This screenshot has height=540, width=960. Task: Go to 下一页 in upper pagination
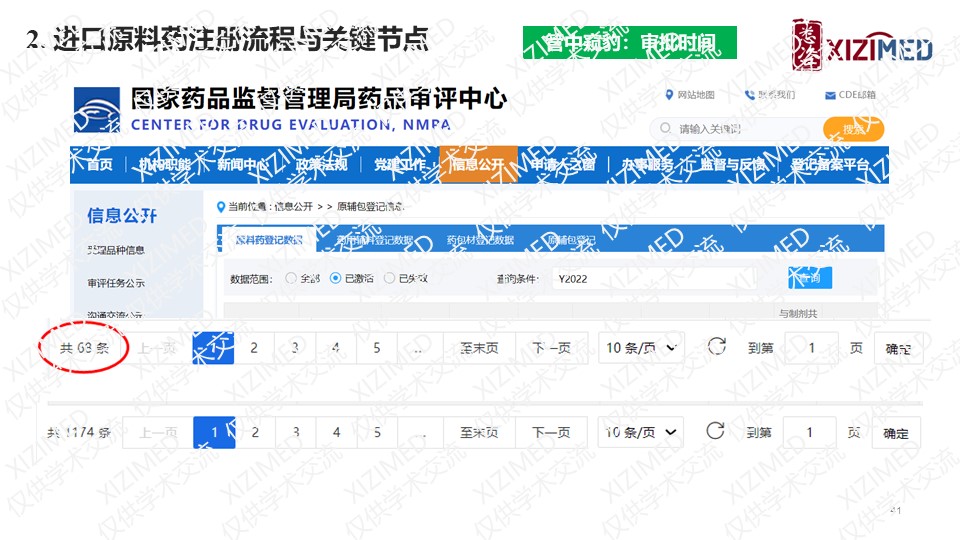[x=551, y=348]
